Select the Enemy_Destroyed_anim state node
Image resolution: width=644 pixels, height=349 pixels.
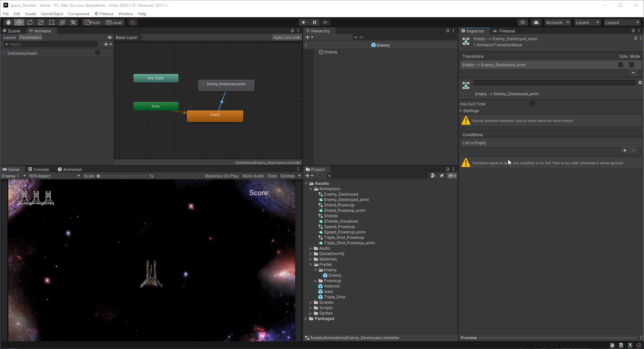coord(226,85)
